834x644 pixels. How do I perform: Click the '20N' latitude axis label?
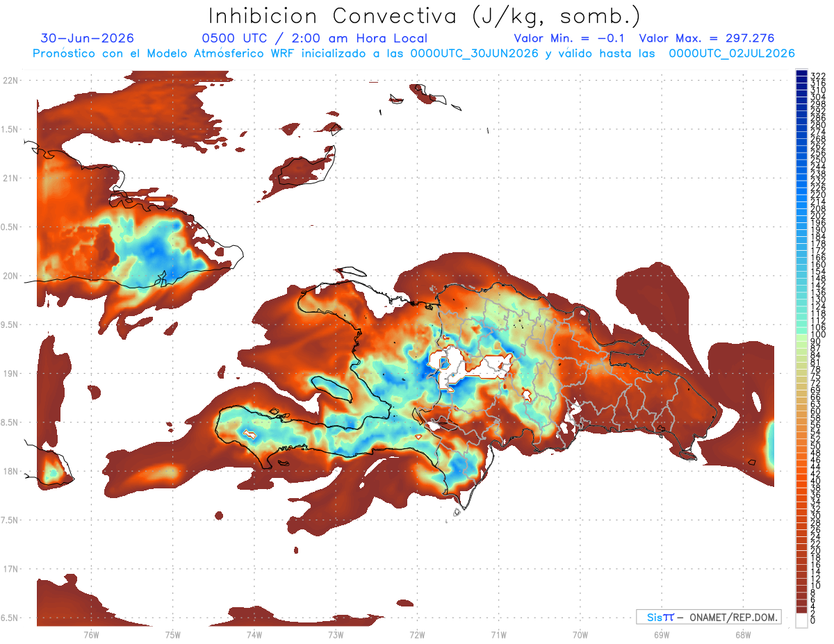(10, 276)
